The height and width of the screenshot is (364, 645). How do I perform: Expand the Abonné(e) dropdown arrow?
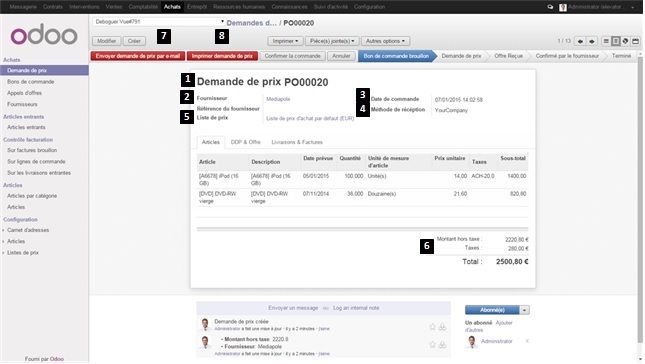[524, 310]
